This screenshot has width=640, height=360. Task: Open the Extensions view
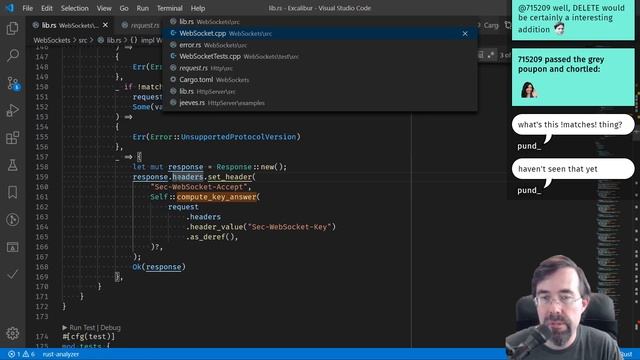tap(12, 138)
